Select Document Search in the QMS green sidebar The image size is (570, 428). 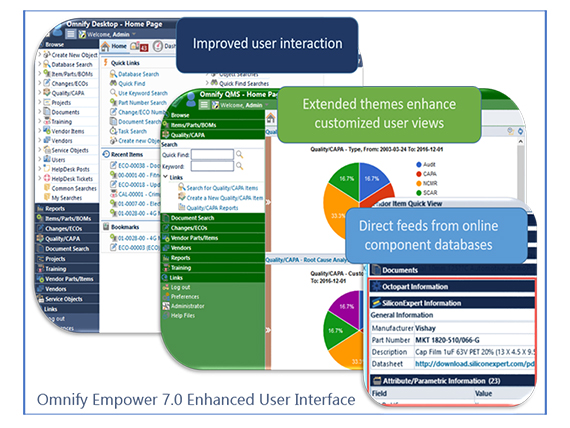click(x=212, y=218)
